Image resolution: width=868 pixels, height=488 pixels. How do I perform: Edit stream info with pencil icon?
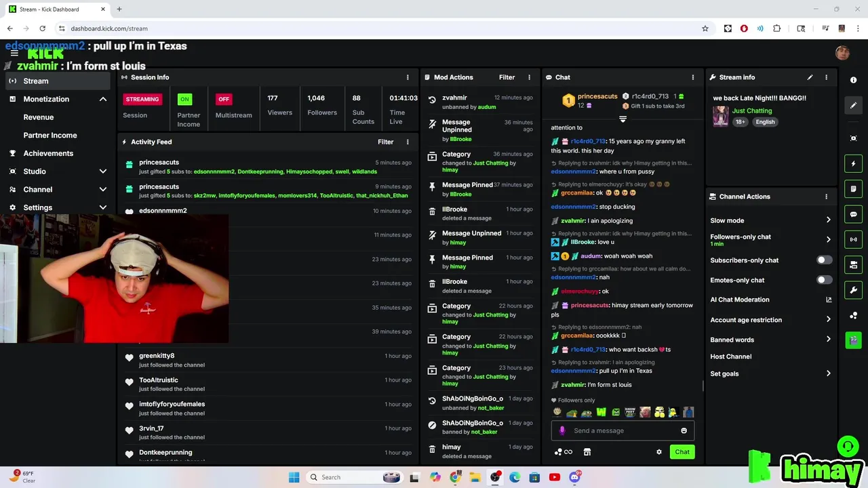click(x=810, y=77)
